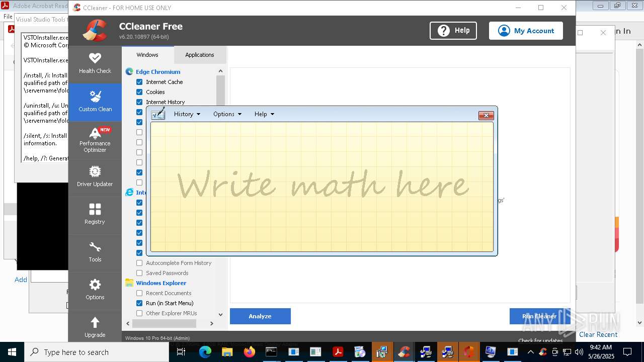Open Help dropdown in Math Input Panel
This screenshot has width=644, height=362.
pos(264,114)
